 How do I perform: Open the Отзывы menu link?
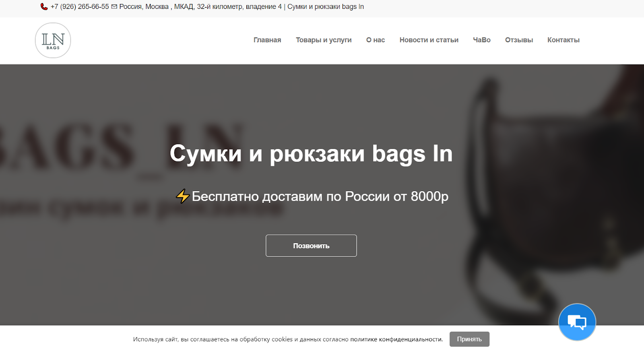pos(519,40)
